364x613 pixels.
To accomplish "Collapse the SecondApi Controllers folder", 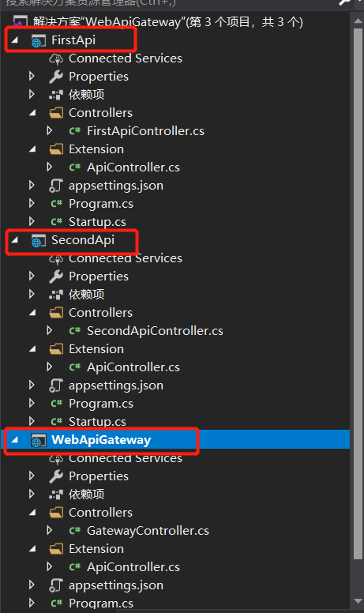I will 33,313.
